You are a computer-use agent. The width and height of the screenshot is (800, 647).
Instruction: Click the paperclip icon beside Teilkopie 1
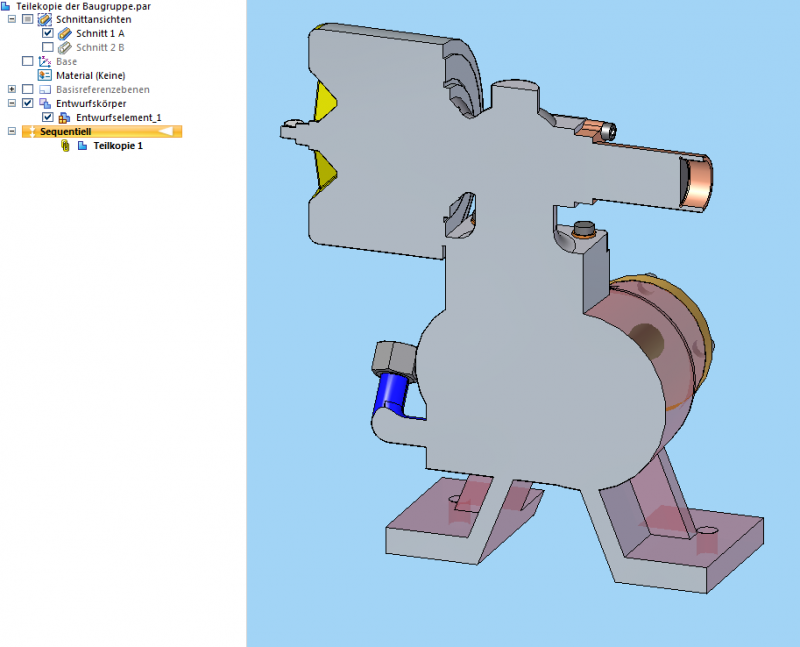pos(63,145)
